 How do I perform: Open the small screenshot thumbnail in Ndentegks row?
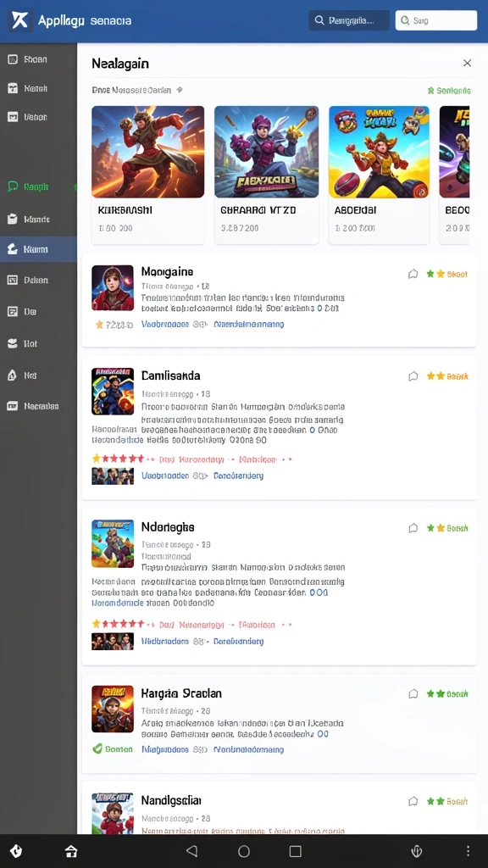coord(113,642)
